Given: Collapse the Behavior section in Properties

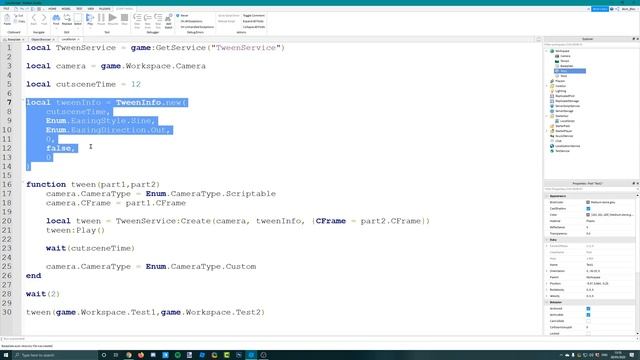Looking at the screenshot, I should [x=547, y=302].
